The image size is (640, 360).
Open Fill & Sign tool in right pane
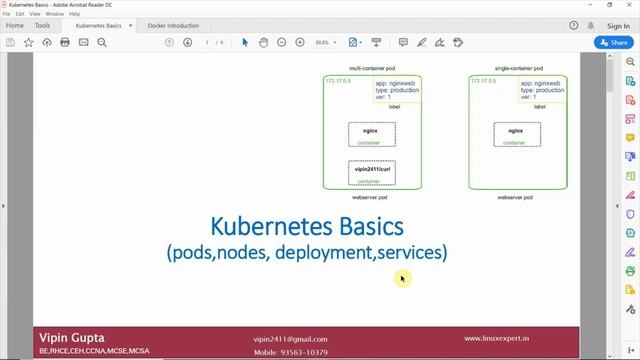(630, 252)
